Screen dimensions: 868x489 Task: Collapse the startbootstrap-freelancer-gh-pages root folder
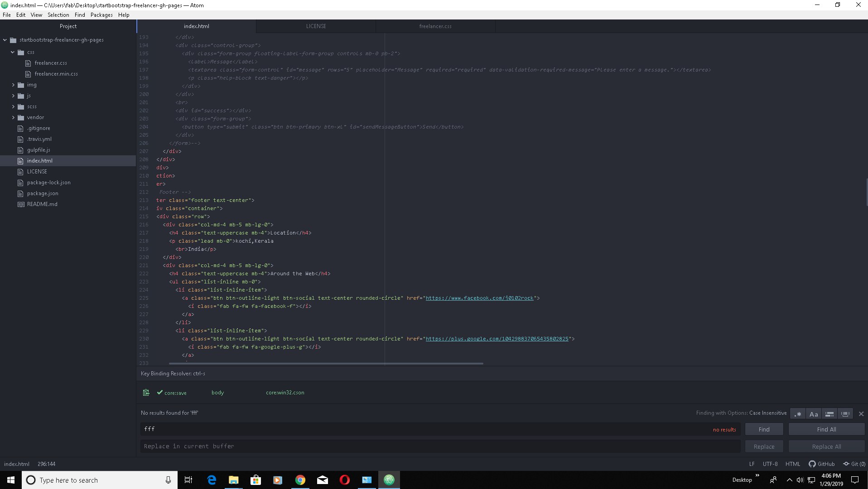5,40
